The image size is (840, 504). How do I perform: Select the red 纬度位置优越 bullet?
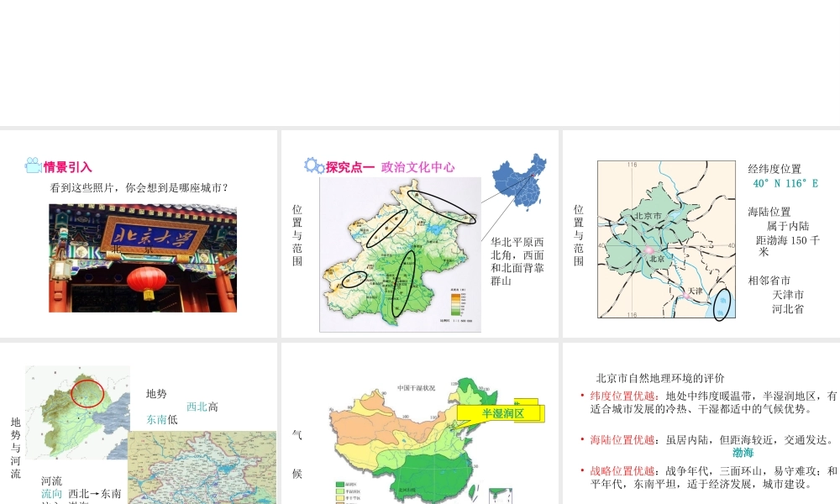coord(622,396)
